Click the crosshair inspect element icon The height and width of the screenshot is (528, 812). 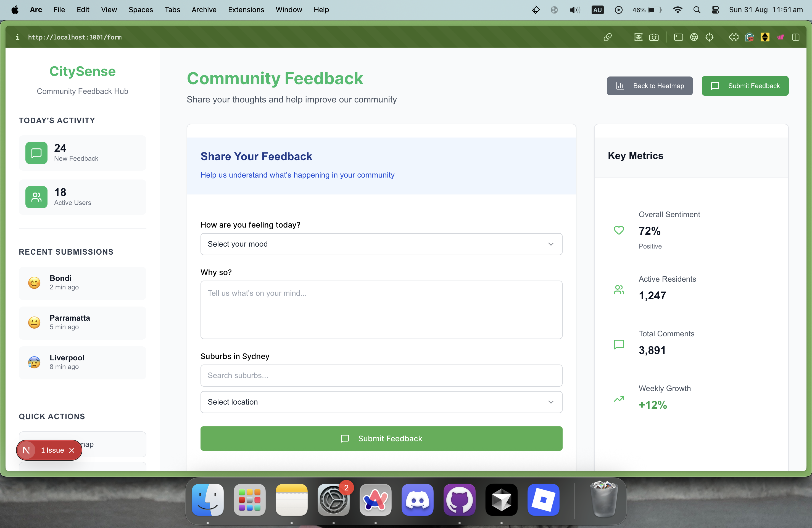coord(709,37)
